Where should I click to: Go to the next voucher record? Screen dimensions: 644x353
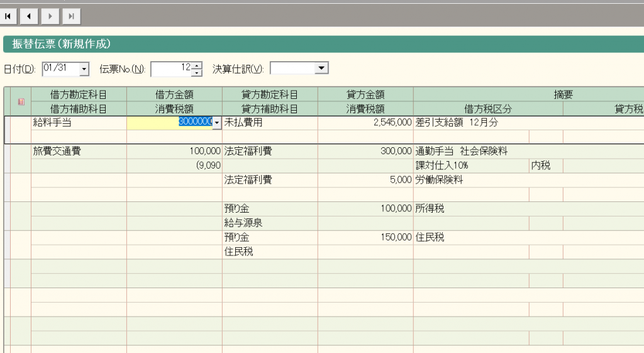click(x=50, y=15)
